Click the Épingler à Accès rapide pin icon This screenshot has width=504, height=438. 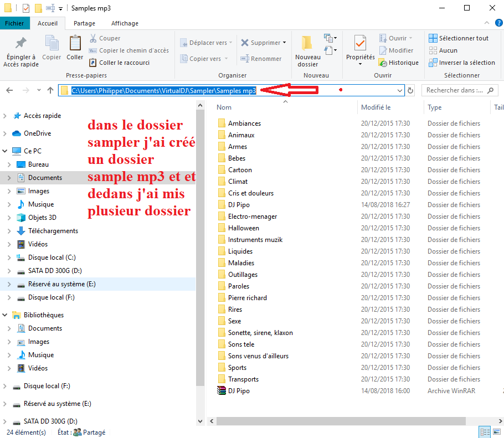[20, 44]
